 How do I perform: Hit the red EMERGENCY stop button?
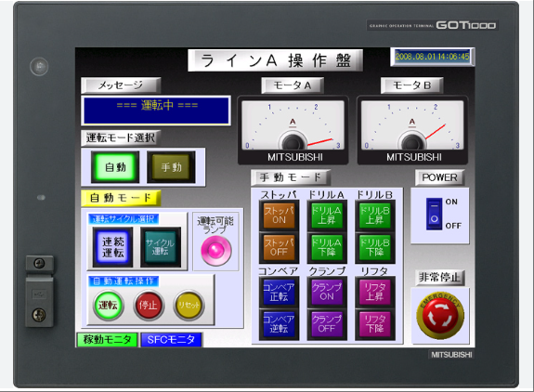tap(440, 315)
